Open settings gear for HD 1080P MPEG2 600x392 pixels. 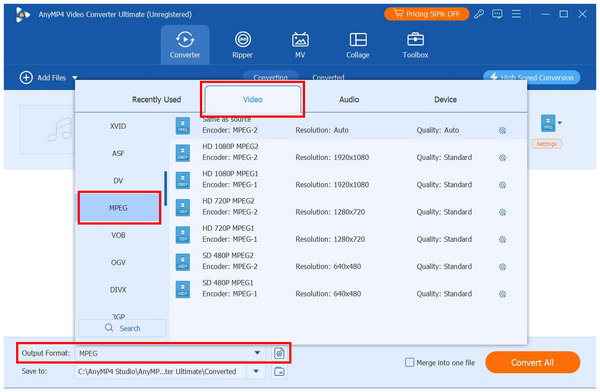(x=502, y=158)
